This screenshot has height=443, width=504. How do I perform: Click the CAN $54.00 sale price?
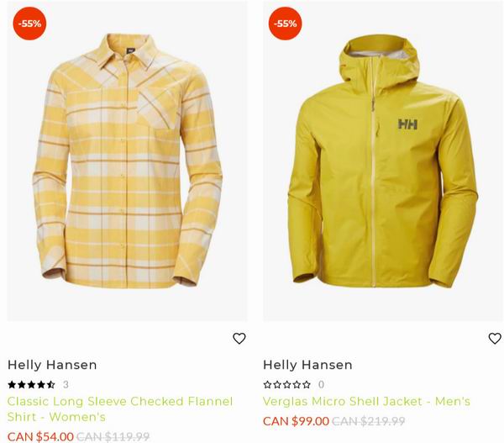point(40,436)
